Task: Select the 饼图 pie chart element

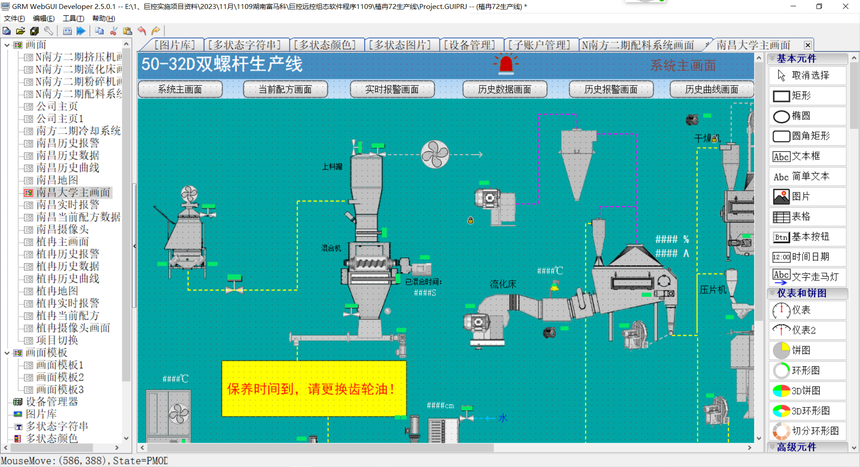Action: click(x=807, y=350)
